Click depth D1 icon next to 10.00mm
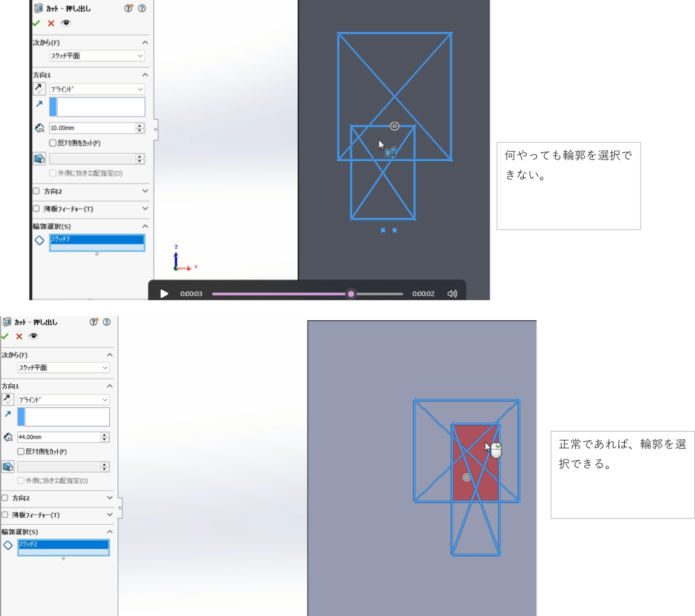 point(40,127)
